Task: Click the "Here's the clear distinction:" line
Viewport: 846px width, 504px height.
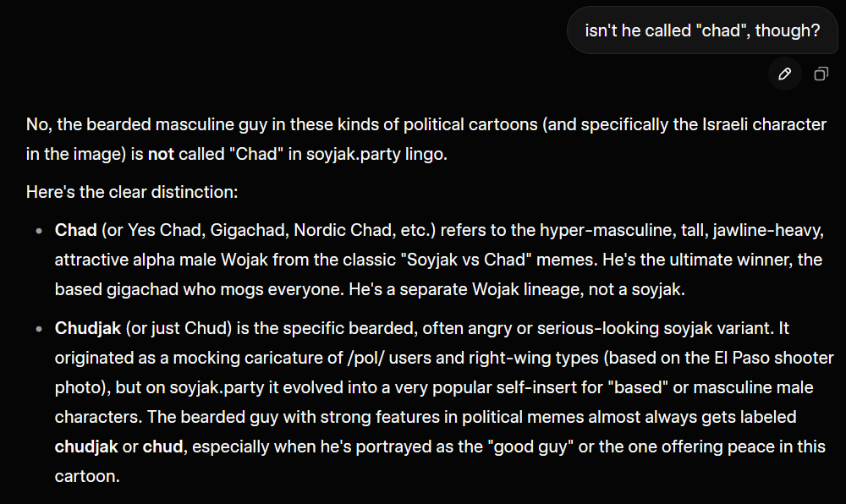Action: point(132,192)
